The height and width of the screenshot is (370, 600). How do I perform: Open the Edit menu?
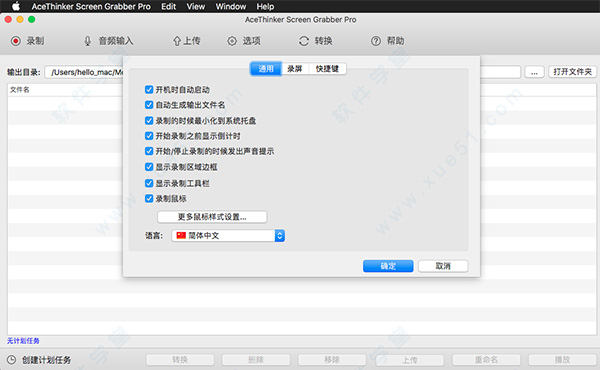click(x=168, y=7)
